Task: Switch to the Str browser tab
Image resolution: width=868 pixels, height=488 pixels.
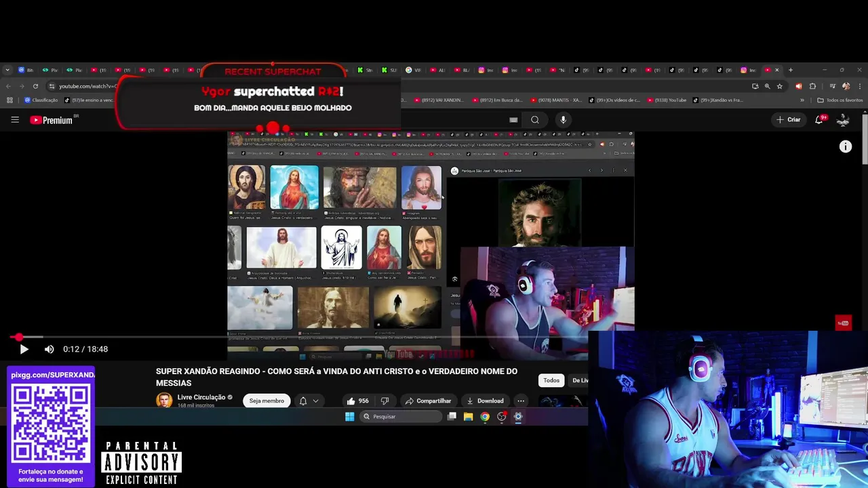Action: coord(365,70)
